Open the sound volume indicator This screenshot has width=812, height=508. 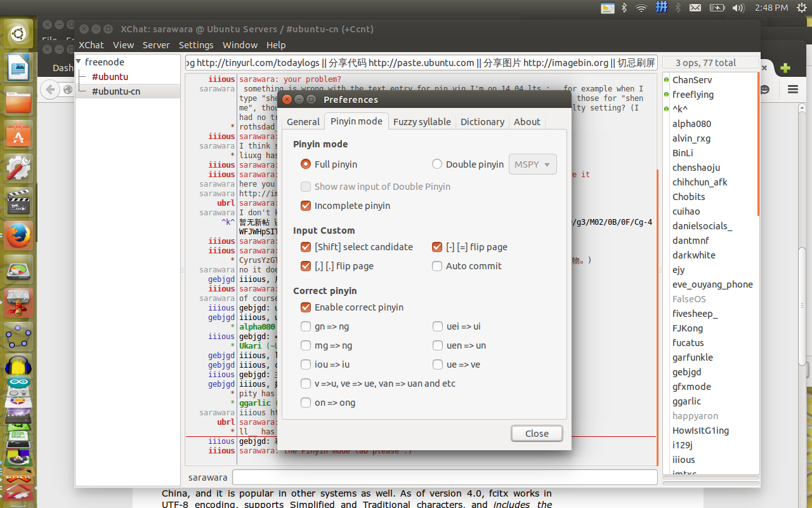point(738,8)
